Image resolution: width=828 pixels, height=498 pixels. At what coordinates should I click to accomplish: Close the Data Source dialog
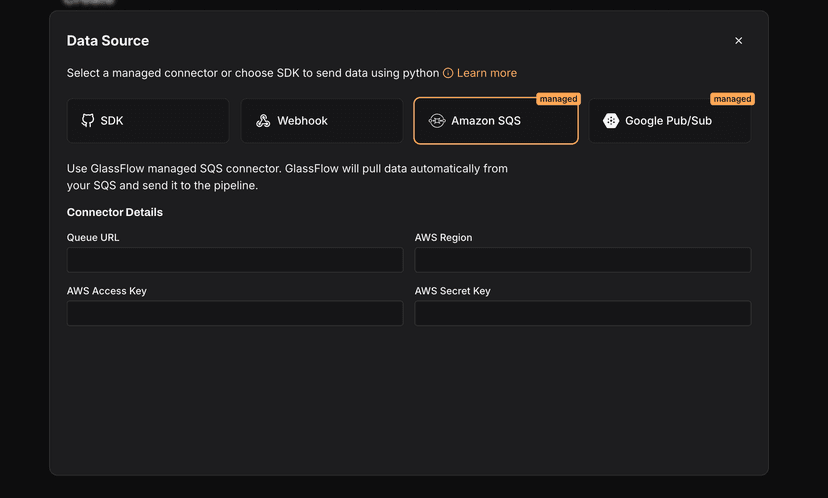point(738,41)
